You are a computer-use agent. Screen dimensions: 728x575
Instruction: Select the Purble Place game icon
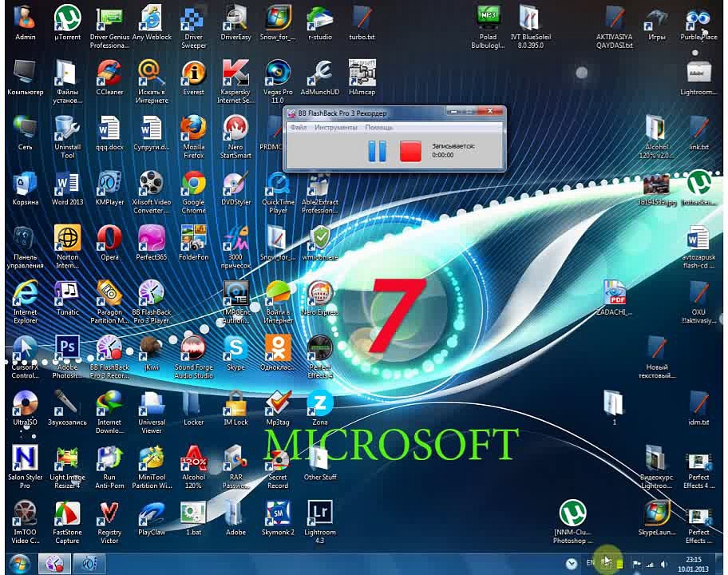tap(698, 23)
